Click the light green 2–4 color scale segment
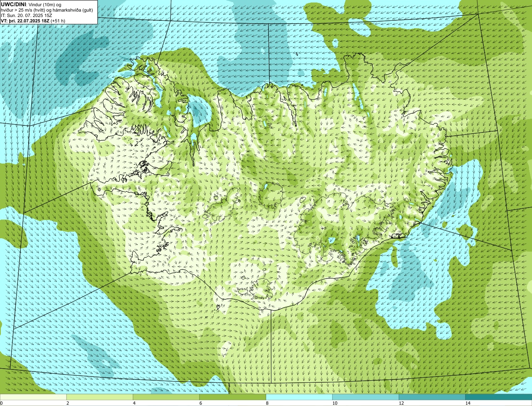 click(100, 397)
